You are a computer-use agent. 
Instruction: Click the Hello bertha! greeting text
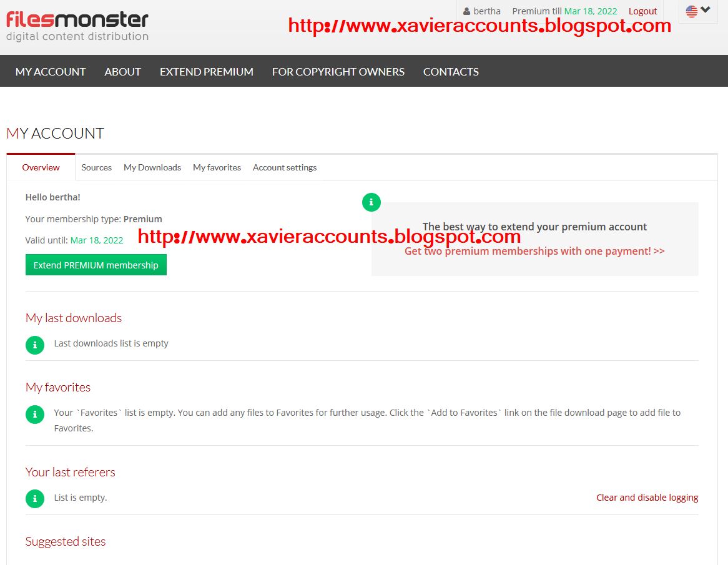pyautogui.click(x=53, y=197)
